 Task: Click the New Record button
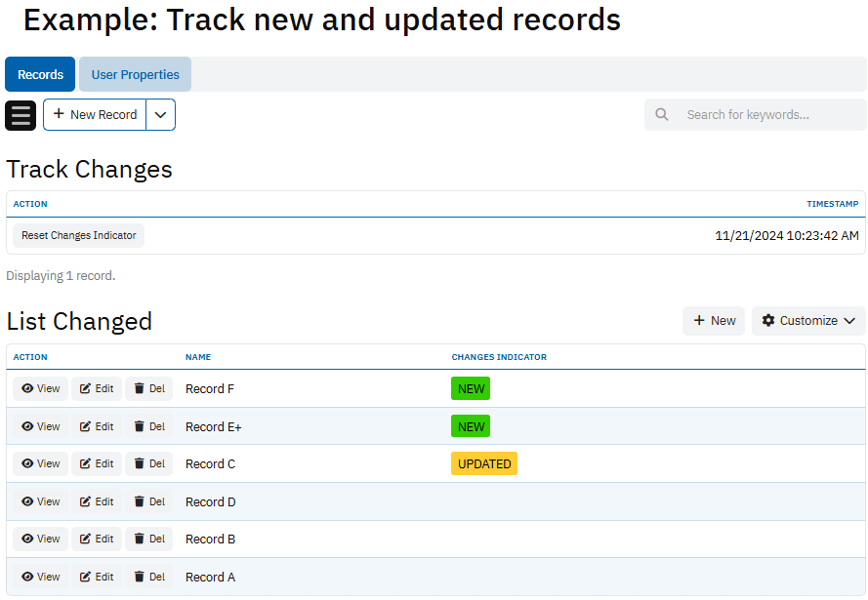click(x=95, y=115)
